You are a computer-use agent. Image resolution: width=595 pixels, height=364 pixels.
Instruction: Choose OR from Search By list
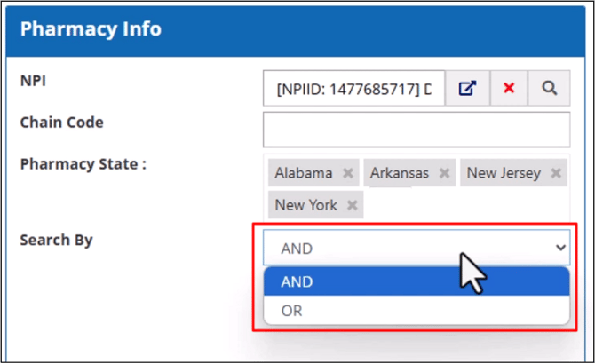(416, 311)
